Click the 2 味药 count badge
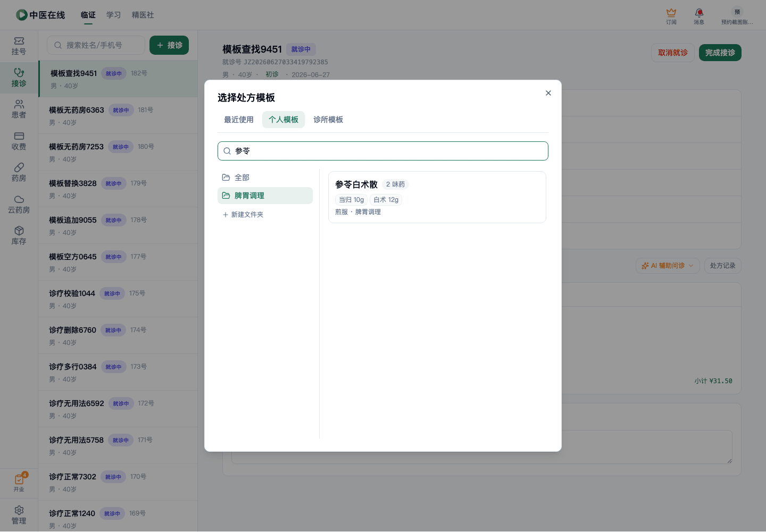Image resolution: width=766 pixels, height=532 pixels. click(x=395, y=184)
